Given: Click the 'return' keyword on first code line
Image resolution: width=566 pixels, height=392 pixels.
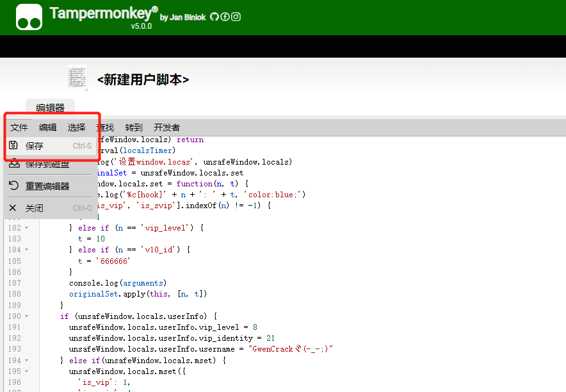Looking at the screenshot, I should (190, 140).
